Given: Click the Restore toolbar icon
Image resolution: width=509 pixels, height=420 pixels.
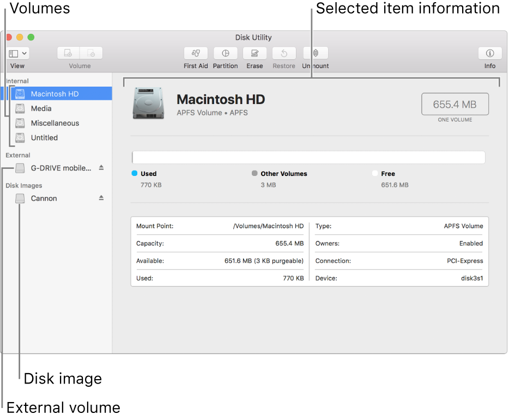Looking at the screenshot, I should 283,53.
